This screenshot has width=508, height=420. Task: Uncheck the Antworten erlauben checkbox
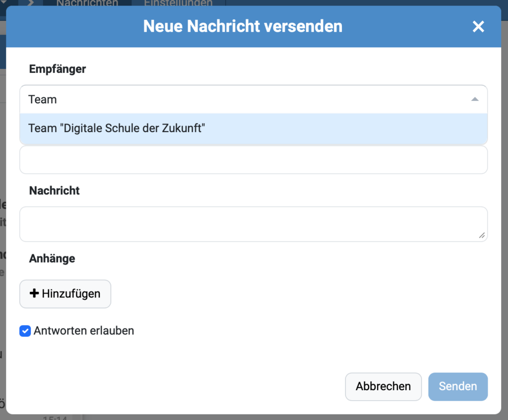25,331
